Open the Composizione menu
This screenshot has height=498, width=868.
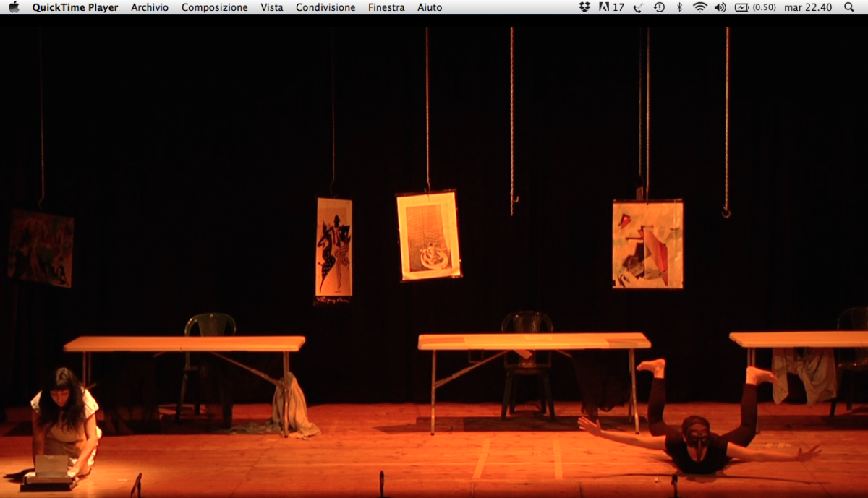click(x=214, y=7)
